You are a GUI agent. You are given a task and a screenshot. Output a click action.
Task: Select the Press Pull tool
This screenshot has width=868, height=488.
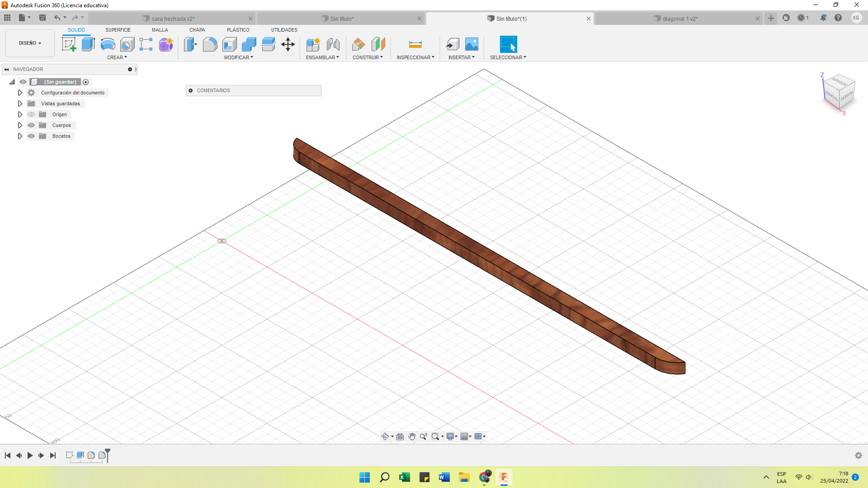click(x=190, y=44)
